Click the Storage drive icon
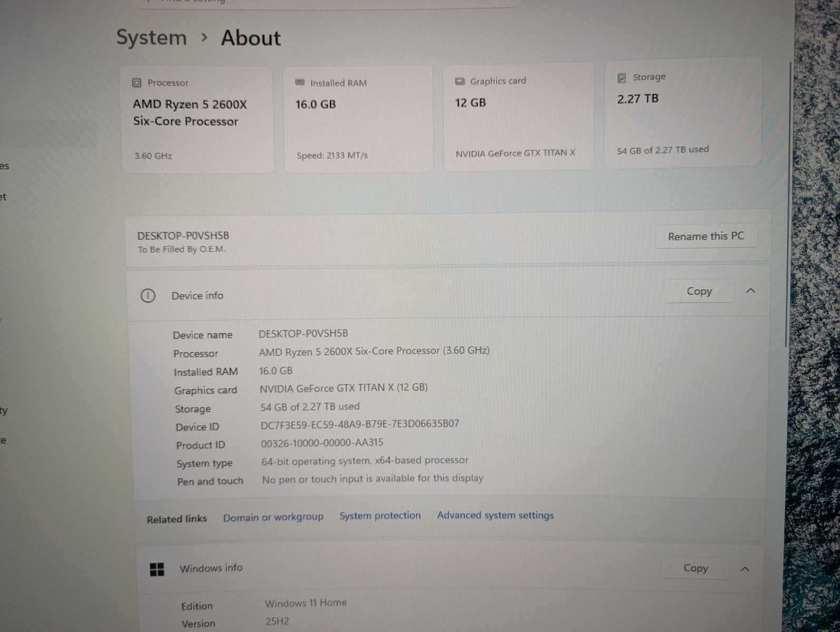Image resolution: width=840 pixels, height=632 pixels. click(622, 78)
